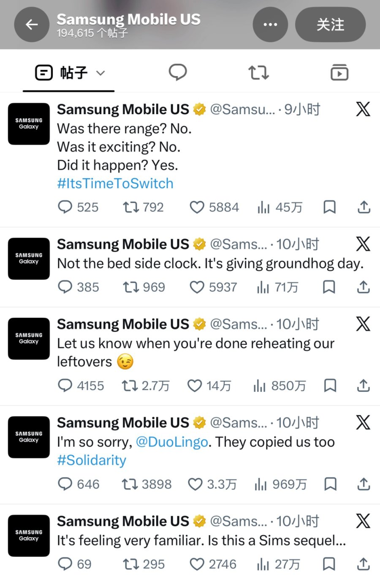Image resolution: width=380 pixels, height=588 pixels.
Task: Reply to the DuoLingo post
Action: coord(65,484)
